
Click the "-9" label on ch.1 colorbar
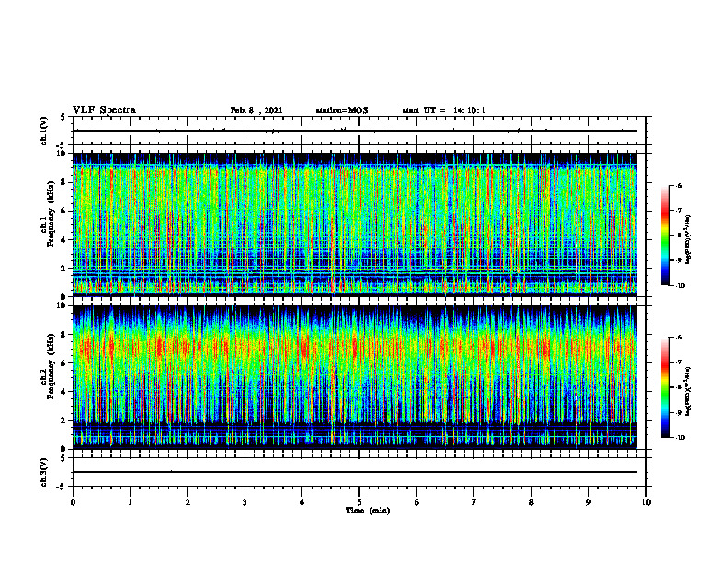(x=678, y=260)
